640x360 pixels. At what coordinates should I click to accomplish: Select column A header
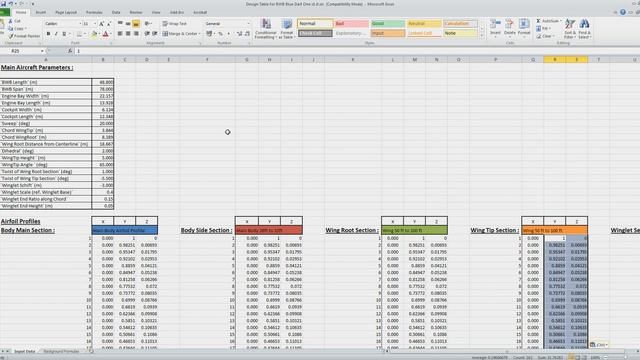point(46,60)
